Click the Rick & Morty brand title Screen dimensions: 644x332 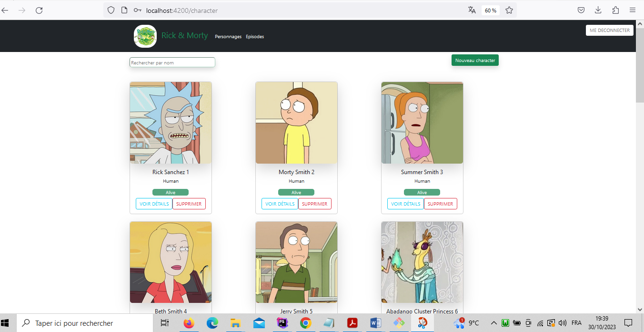click(x=185, y=35)
